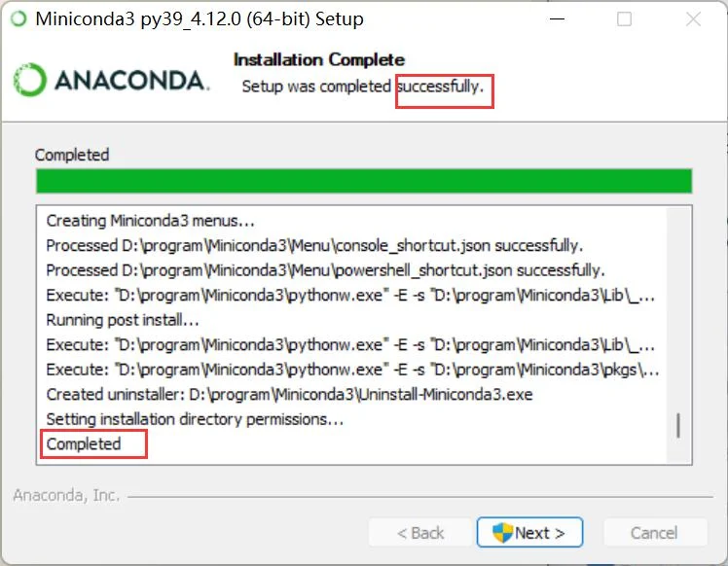Viewport: 728px width, 566px height.
Task: Go back using the Back button
Action: point(420,533)
